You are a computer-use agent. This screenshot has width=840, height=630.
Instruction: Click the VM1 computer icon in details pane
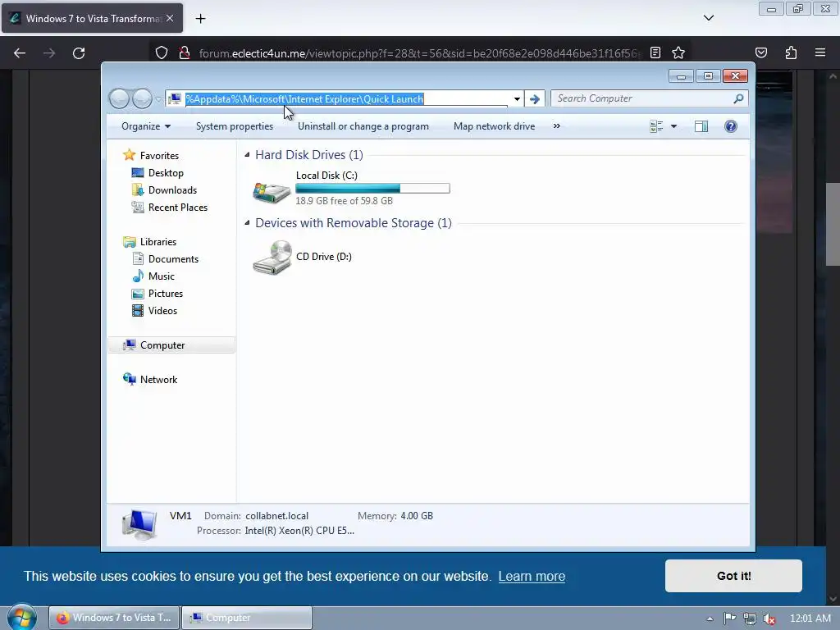click(139, 524)
